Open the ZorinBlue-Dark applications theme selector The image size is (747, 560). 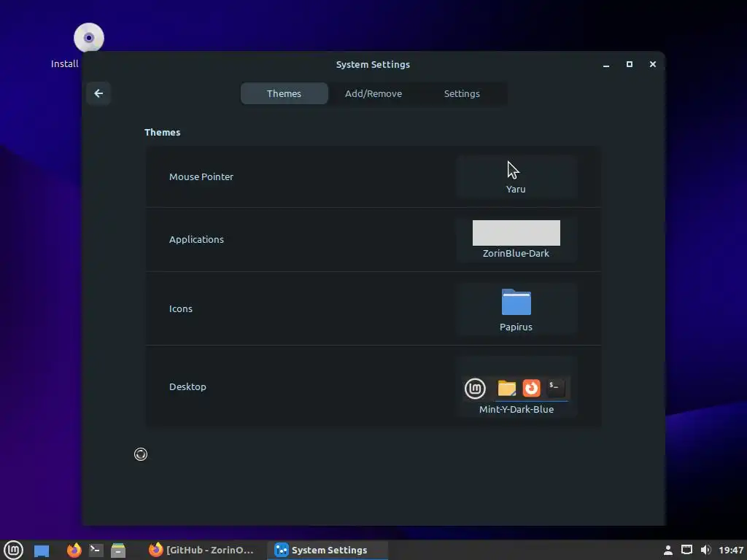tap(516, 239)
